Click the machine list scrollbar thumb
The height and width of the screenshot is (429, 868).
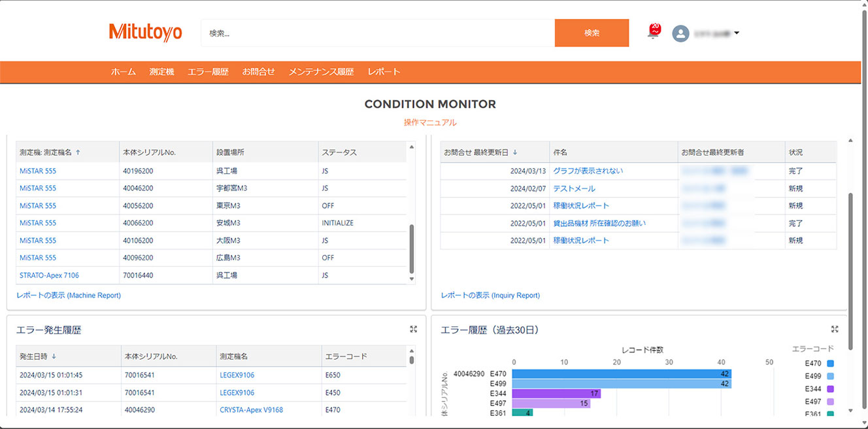412,249
